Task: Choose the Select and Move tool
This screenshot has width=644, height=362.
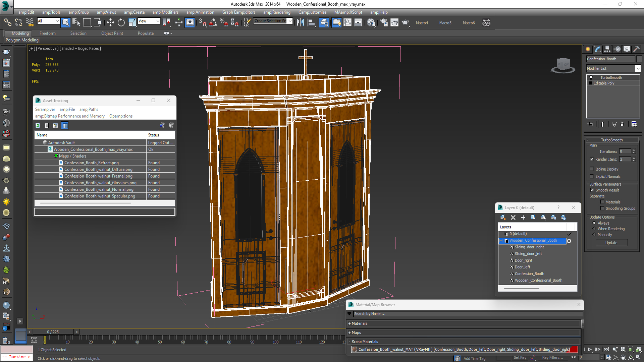Action: coord(110,22)
